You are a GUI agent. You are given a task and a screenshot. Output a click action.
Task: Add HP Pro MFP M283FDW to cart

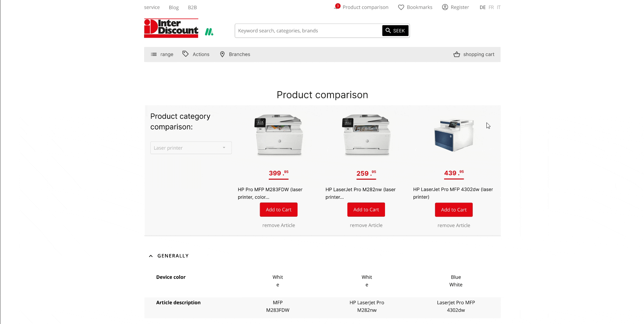[278, 210]
